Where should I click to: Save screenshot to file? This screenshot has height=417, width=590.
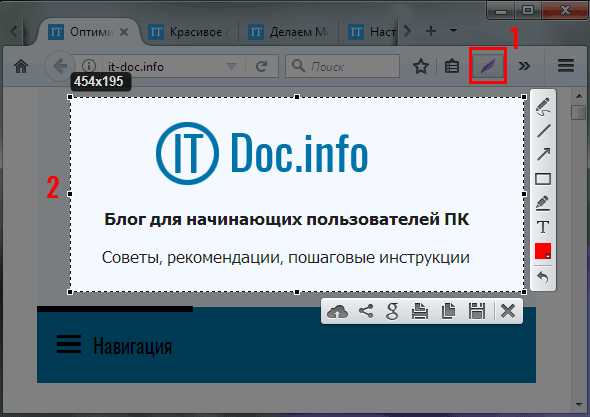point(477,311)
